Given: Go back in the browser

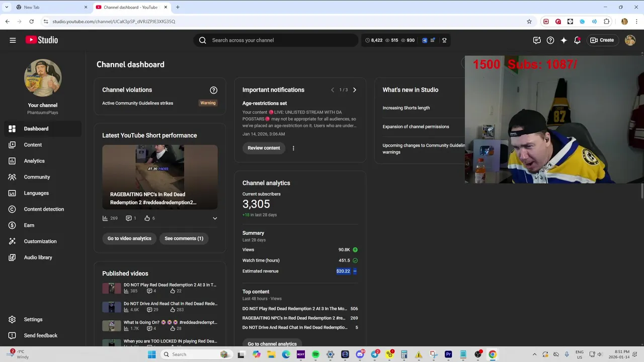Looking at the screenshot, I should point(8,22).
